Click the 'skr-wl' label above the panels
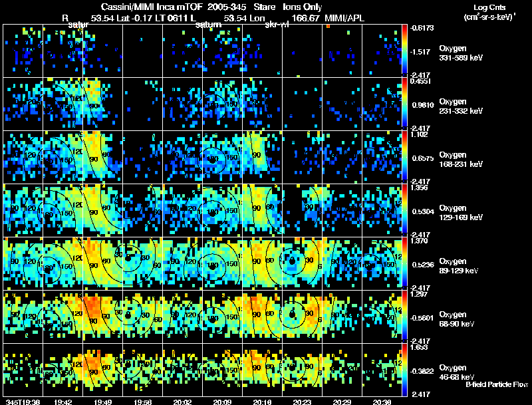 click(276, 25)
